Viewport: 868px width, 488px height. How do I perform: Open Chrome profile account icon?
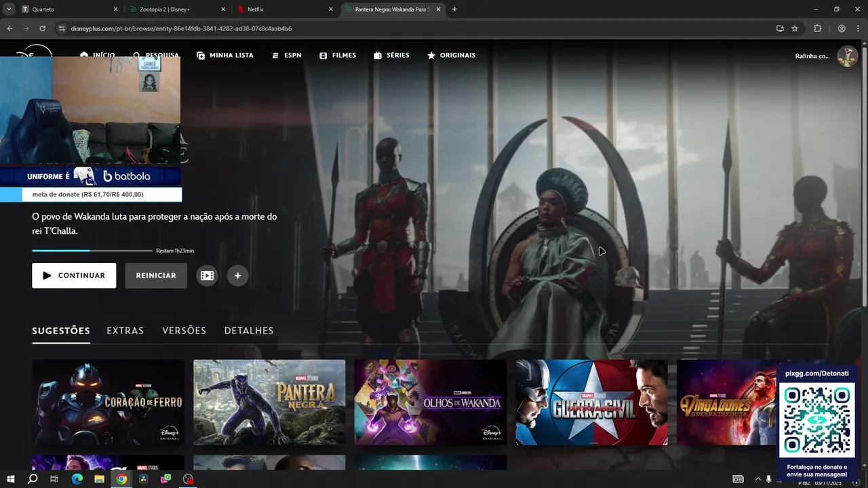point(842,28)
